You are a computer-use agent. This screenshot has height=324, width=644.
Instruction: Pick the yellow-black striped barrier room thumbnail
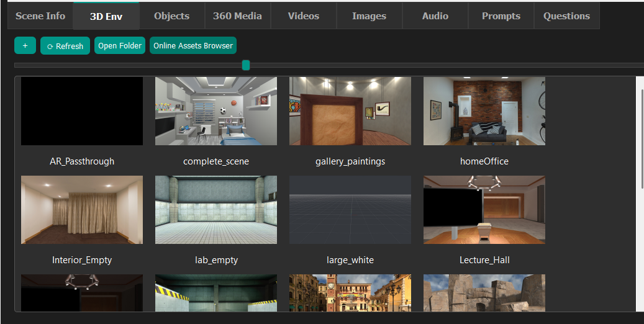tap(216, 293)
